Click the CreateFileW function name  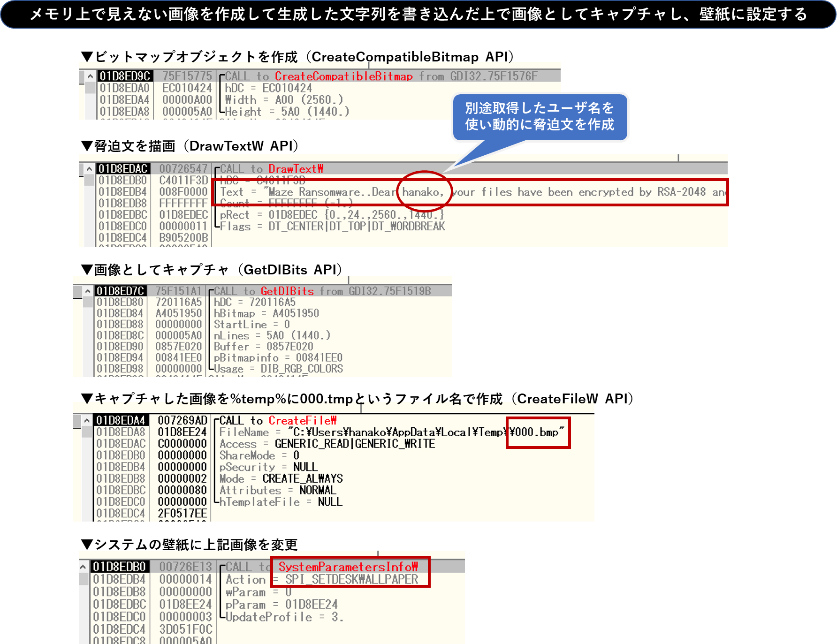click(302, 421)
